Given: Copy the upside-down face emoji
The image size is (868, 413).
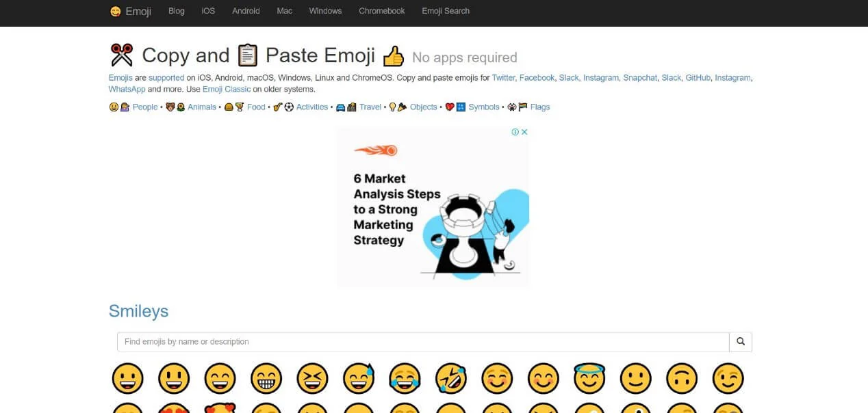Looking at the screenshot, I should [682, 379].
